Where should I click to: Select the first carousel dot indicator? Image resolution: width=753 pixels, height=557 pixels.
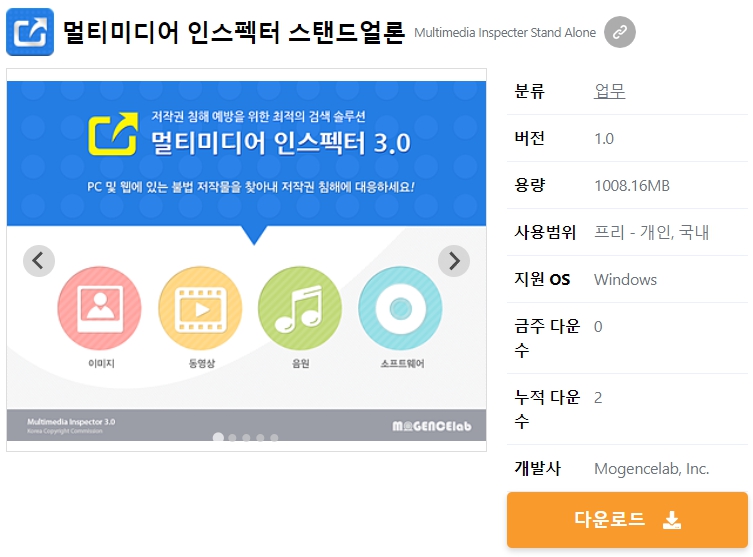pyautogui.click(x=218, y=437)
